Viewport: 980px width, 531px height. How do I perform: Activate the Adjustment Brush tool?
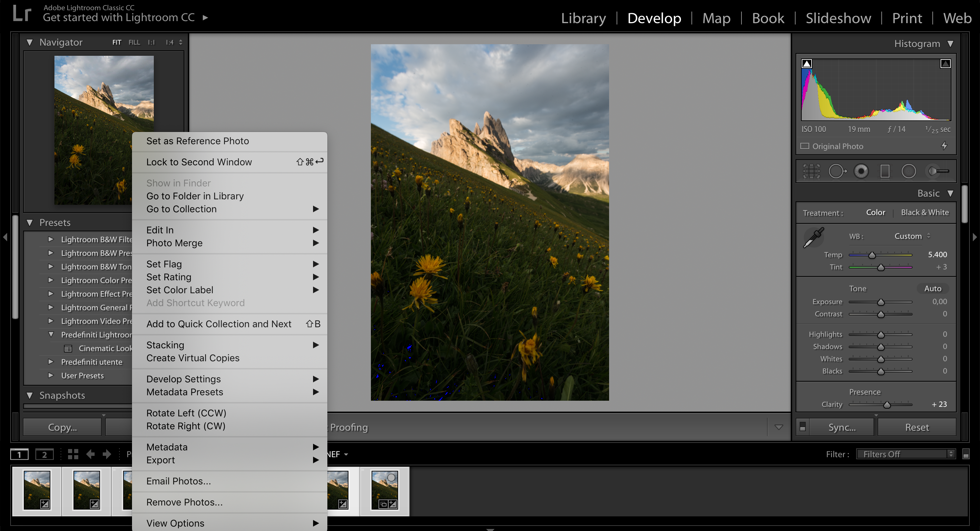point(938,171)
